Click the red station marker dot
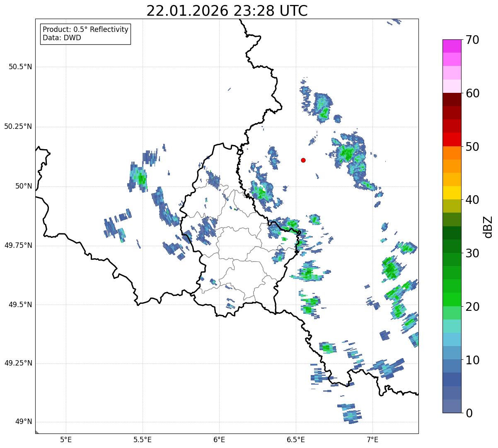This screenshot has width=498, height=448. pos(303,160)
